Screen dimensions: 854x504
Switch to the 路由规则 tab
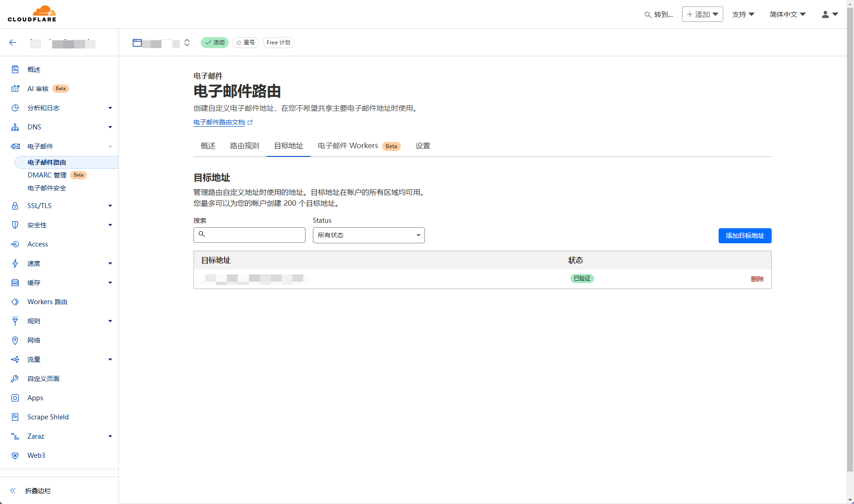244,146
